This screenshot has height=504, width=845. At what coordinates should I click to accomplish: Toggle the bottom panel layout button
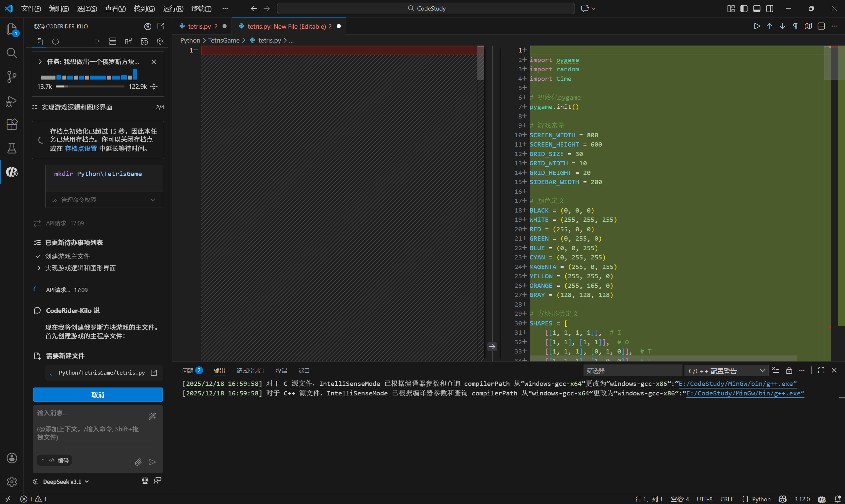click(x=757, y=9)
